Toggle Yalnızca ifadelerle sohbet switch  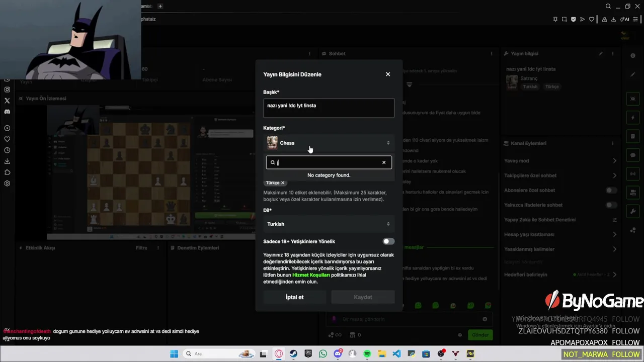(611, 205)
